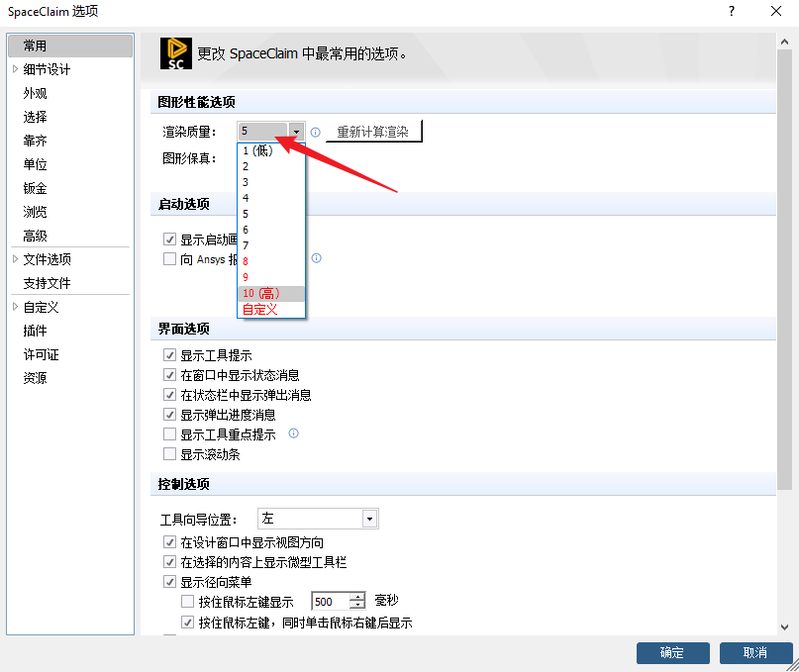Click the 500 毫秒 delay input field

332,601
